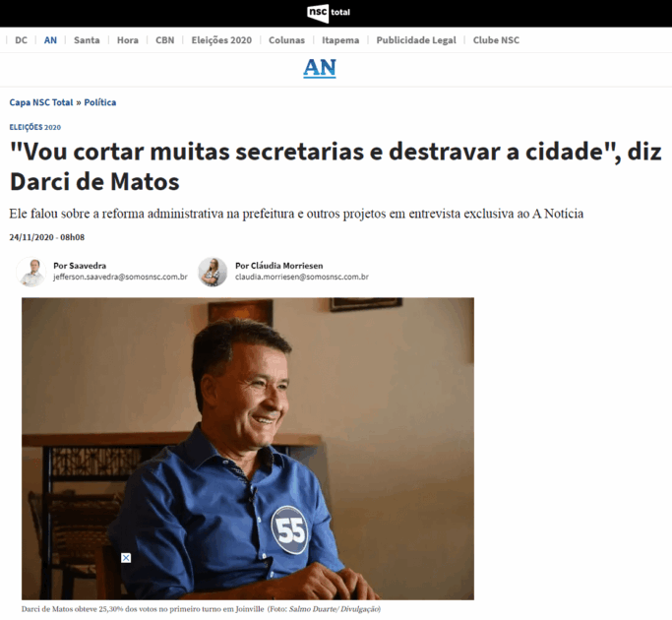
Task: Click the NSC Total logo in header
Action: [329, 13]
